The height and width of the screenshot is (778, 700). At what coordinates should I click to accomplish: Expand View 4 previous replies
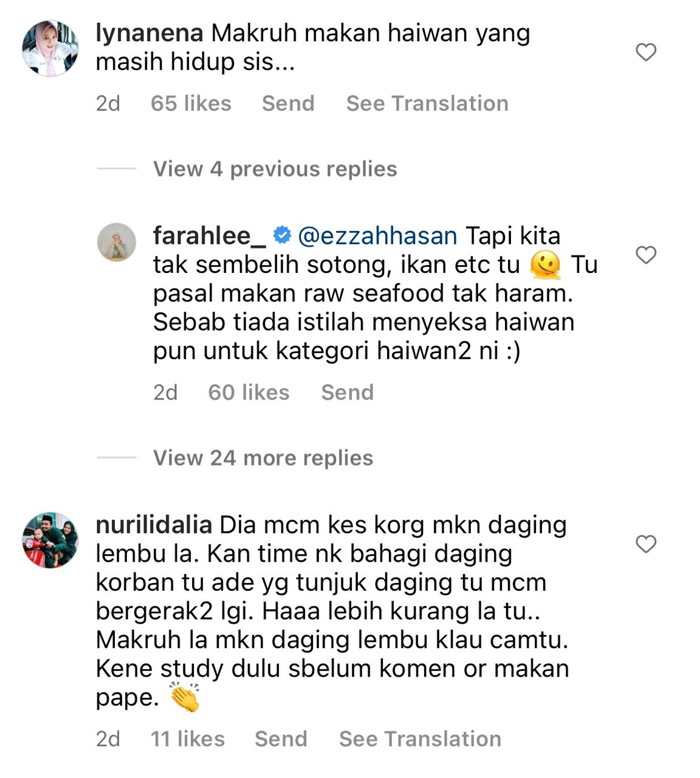coord(275,169)
